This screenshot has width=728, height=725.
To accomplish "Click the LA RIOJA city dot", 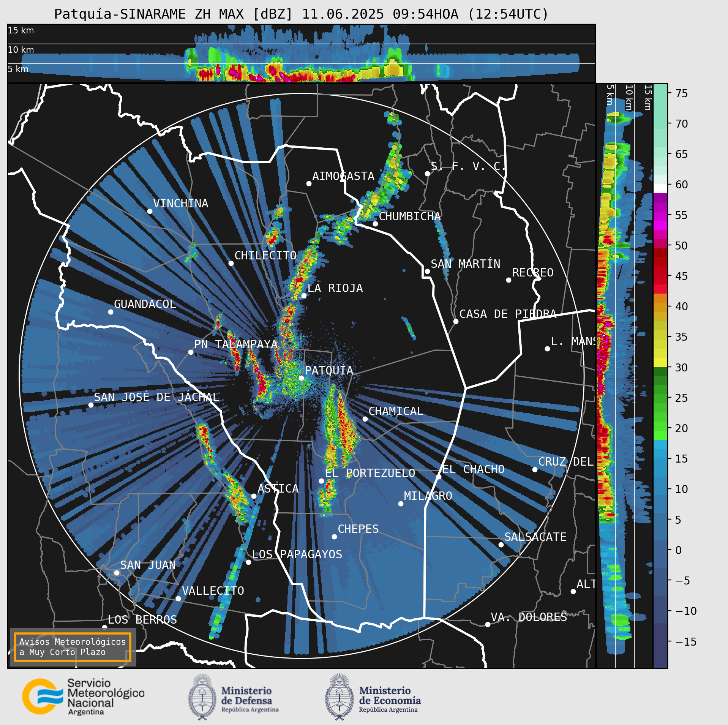I will [304, 295].
